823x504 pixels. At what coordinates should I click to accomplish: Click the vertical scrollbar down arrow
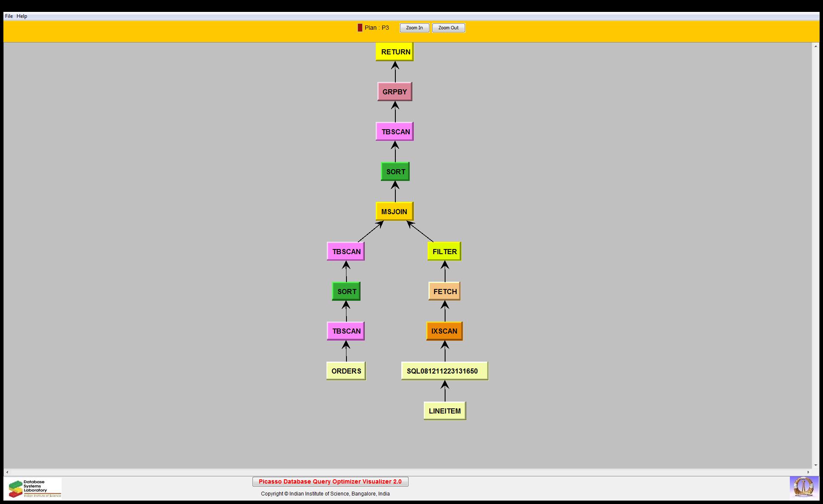coord(815,465)
